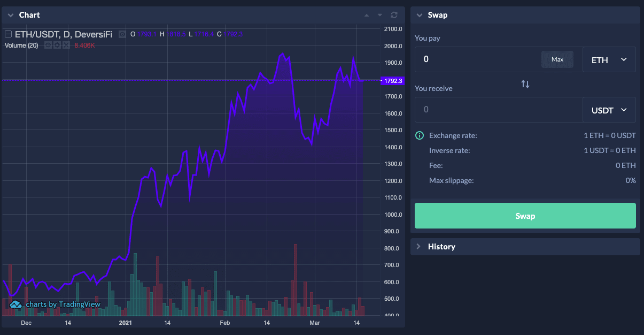Collapse ETH/USDT legend minus box
The width and height of the screenshot is (644, 335).
tap(8, 34)
